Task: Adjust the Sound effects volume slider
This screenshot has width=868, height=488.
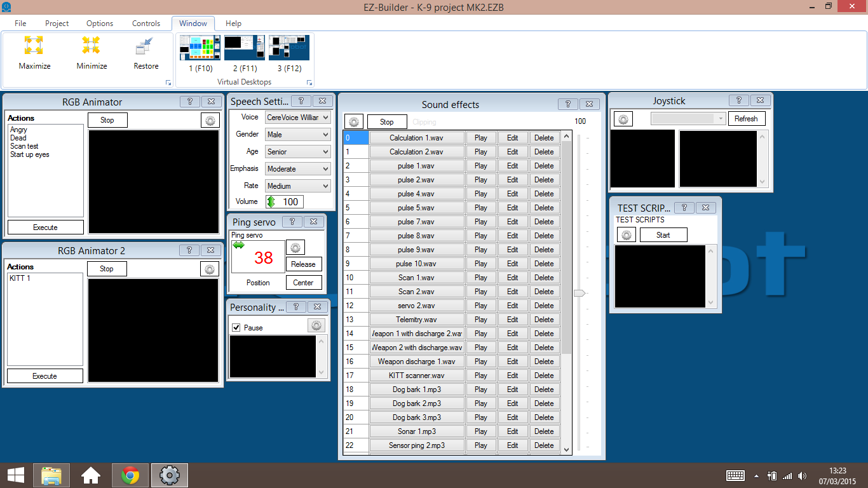Action: [x=579, y=292]
